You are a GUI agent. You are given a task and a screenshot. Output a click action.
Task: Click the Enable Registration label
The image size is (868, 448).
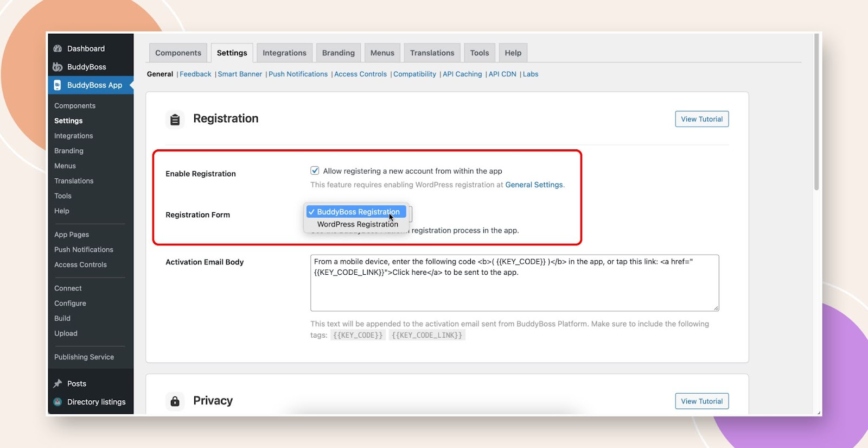click(x=201, y=174)
